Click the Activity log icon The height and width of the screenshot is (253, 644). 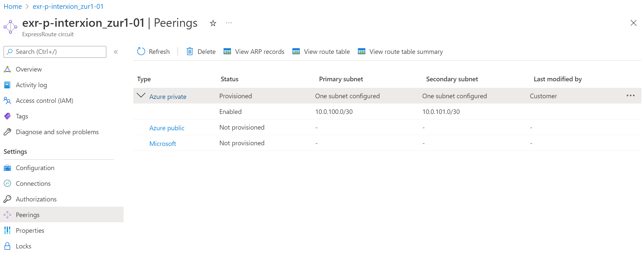click(x=7, y=85)
